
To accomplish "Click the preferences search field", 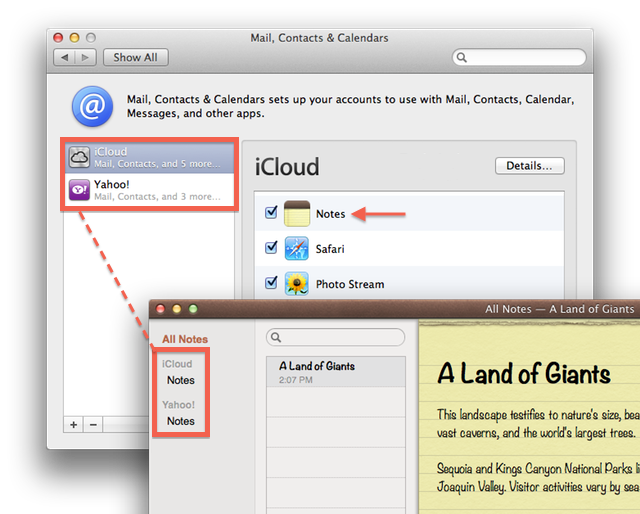I will tap(519, 57).
